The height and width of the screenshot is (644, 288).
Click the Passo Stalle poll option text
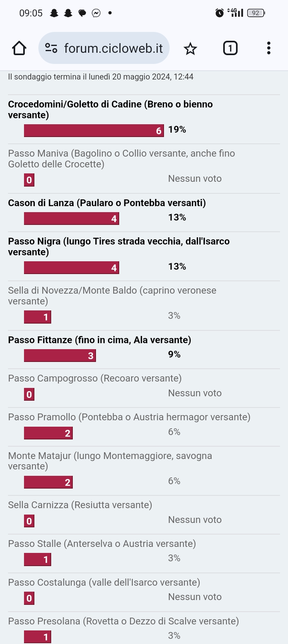click(x=102, y=544)
